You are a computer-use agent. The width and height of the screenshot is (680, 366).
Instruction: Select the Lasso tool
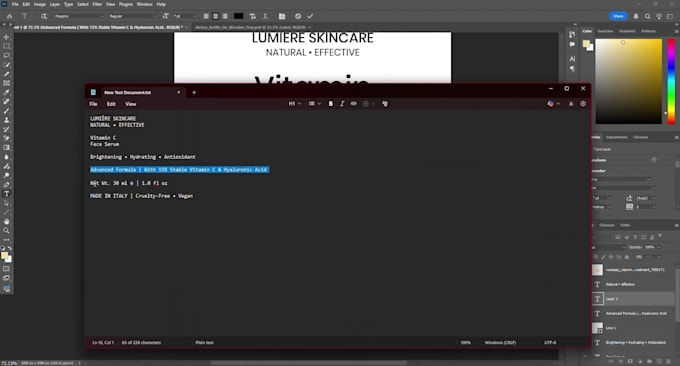pyautogui.click(x=7, y=56)
